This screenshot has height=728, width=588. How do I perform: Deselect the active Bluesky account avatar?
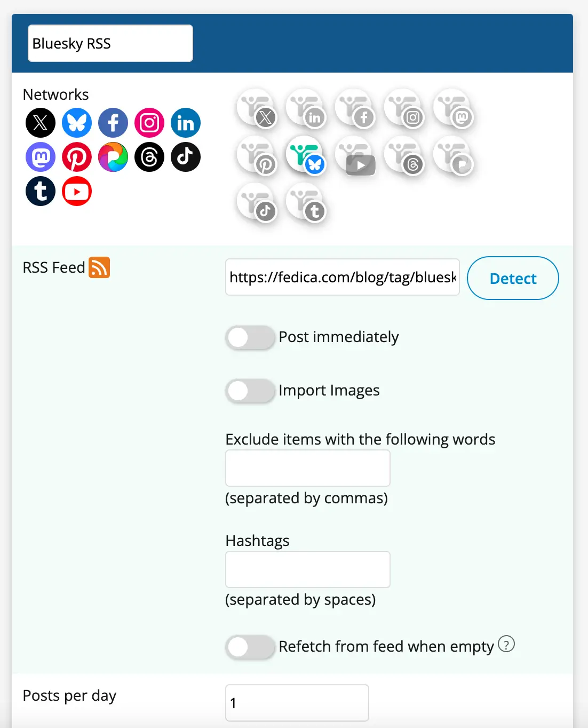tap(305, 155)
